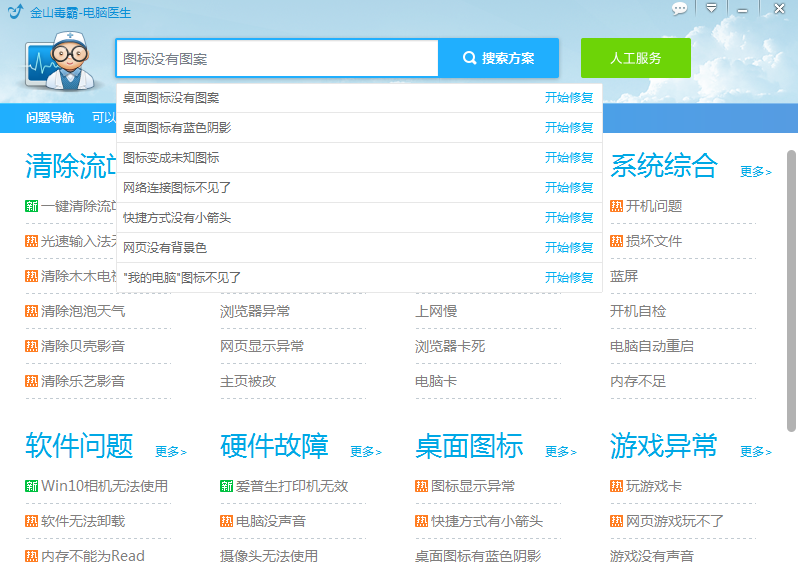Open the 清除乐艺影音 item
This screenshot has height=567, width=798.
[83, 381]
